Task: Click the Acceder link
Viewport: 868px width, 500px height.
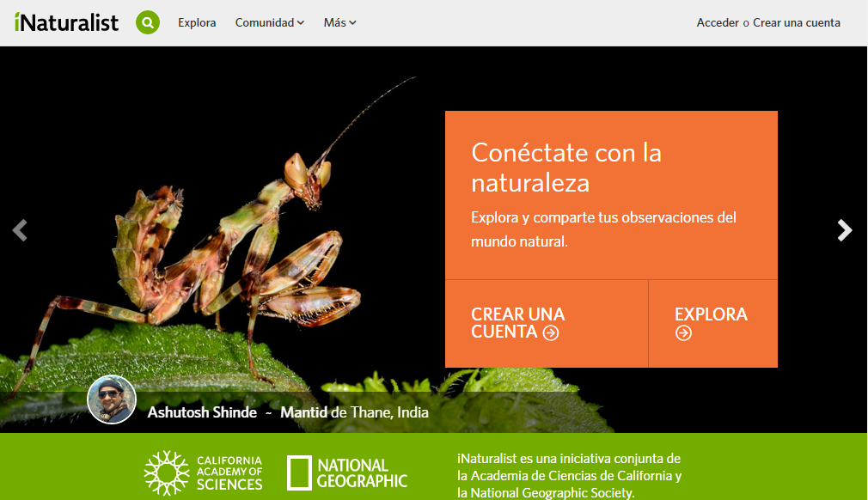Action: 718,22
